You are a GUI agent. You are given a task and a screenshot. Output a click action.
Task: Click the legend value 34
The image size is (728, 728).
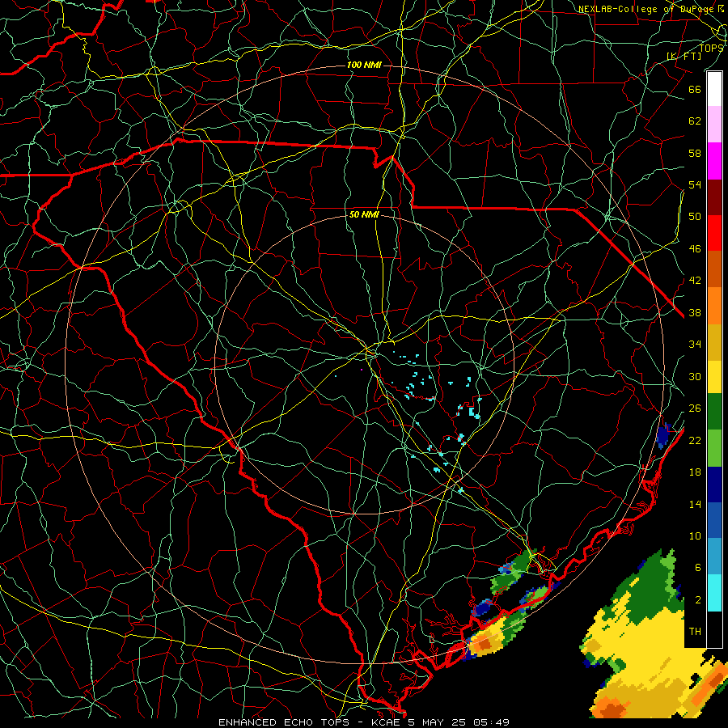point(695,344)
